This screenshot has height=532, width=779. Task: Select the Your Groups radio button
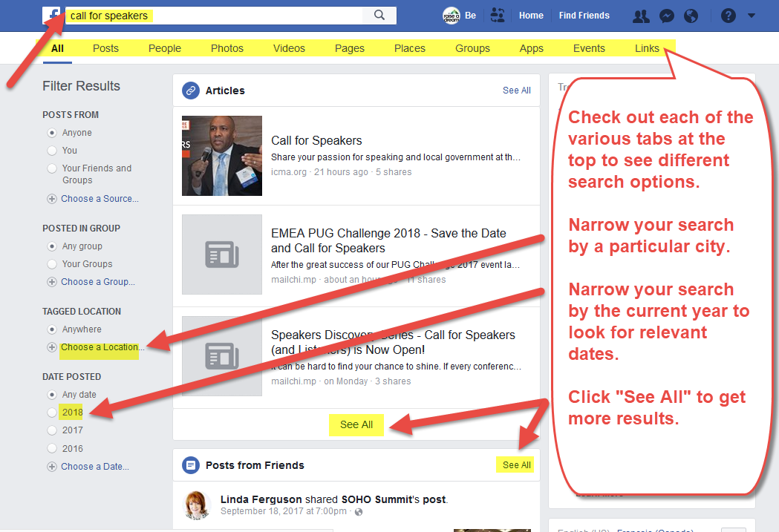pyautogui.click(x=52, y=264)
